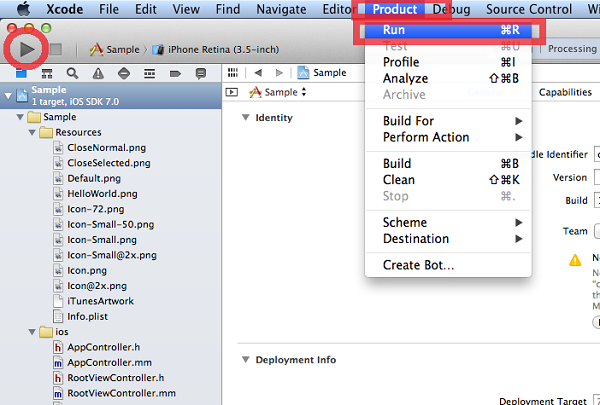600x405 pixels.
Task: Select iPhone Retina (3.5-inch) destination
Action: coord(216,49)
